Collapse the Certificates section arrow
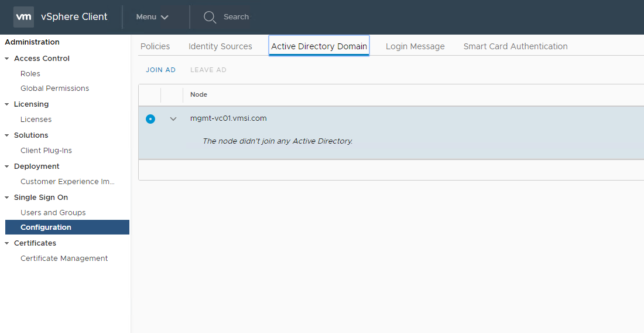Screen dimensions: 644x333 click(x=7, y=243)
